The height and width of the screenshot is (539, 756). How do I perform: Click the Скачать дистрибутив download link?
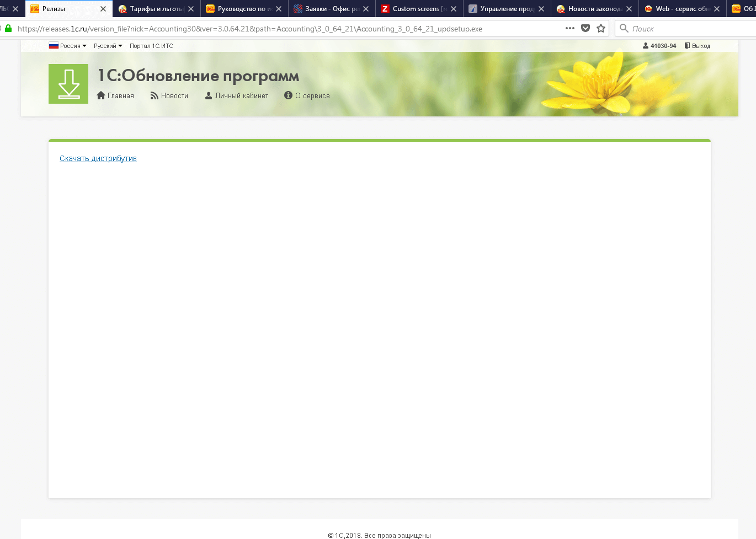pyautogui.click(x=98, y=158)
